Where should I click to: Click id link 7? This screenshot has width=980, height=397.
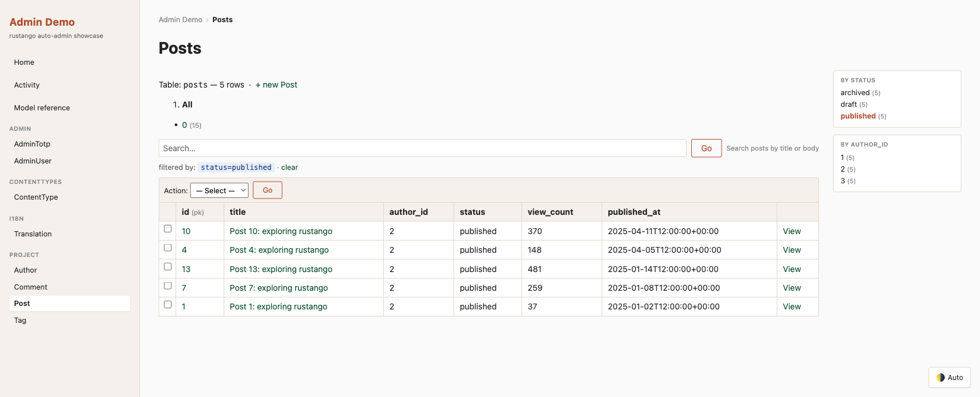(x=184, y=288)
